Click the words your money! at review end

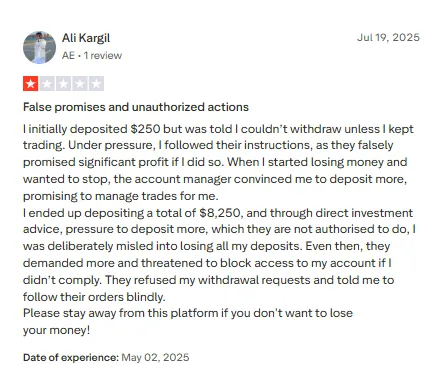tap(56, 330)
